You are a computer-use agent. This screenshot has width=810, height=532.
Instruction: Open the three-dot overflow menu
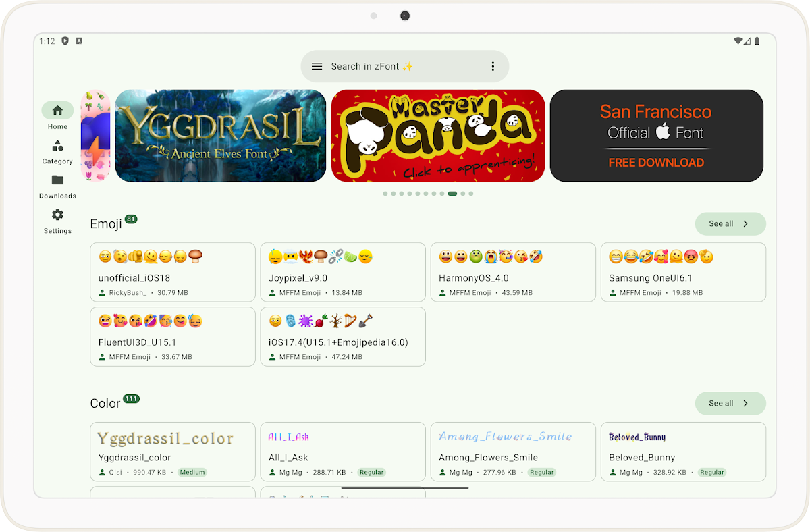(x=493, y=66)
